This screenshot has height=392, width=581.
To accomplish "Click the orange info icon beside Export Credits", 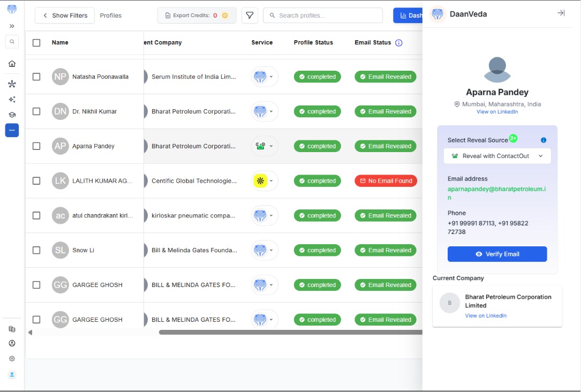I will click(224, 16).
